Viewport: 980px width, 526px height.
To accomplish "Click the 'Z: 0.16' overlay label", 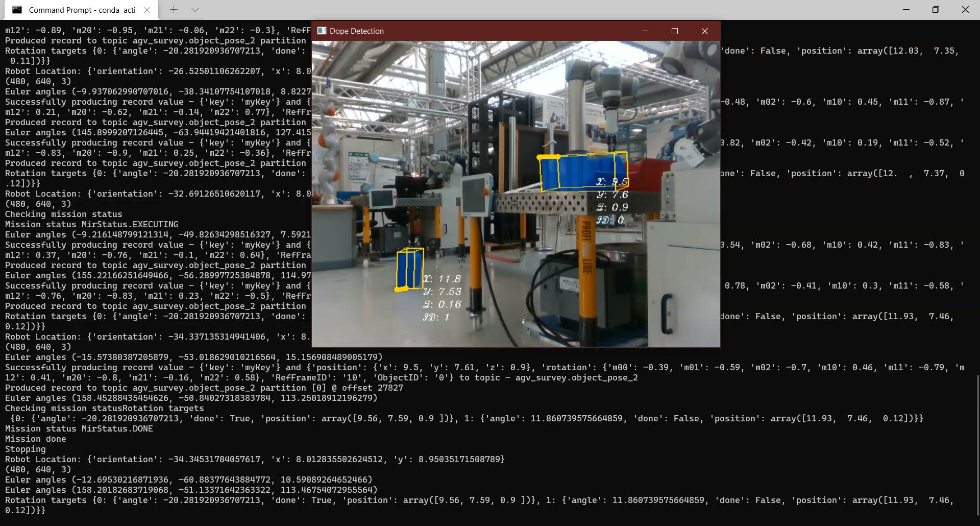I will click(x=442, y=304).
